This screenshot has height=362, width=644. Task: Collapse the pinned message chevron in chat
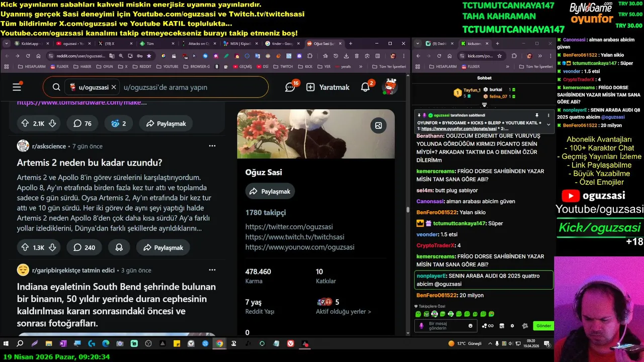tap(548, 124)
